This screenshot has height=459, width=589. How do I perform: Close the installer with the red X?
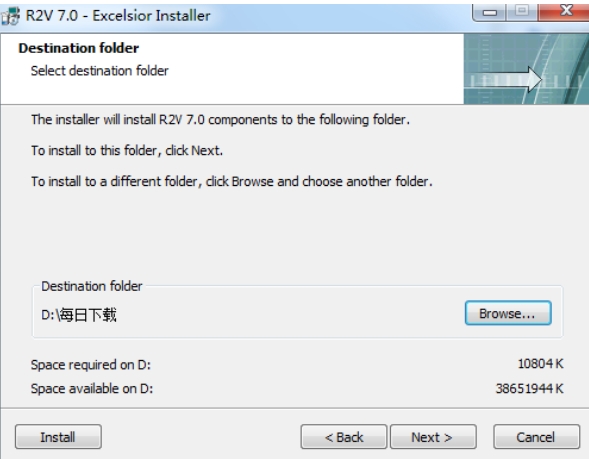point(565,12)
